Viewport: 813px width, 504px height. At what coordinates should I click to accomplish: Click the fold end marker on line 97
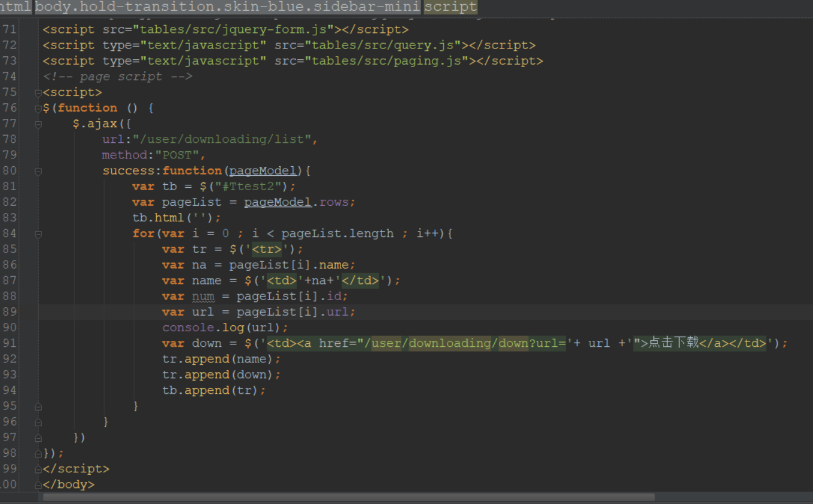(38, 437)
